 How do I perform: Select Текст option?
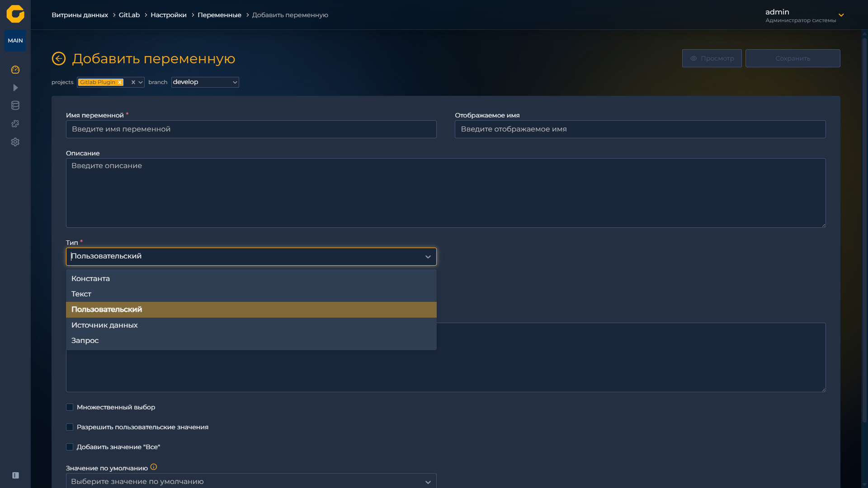tap(251, 294)
